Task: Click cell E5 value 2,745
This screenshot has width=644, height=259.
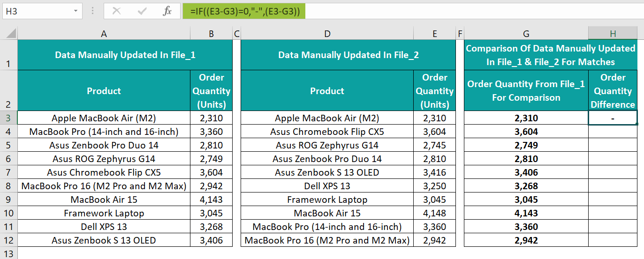Action: (x=435, y=145)
